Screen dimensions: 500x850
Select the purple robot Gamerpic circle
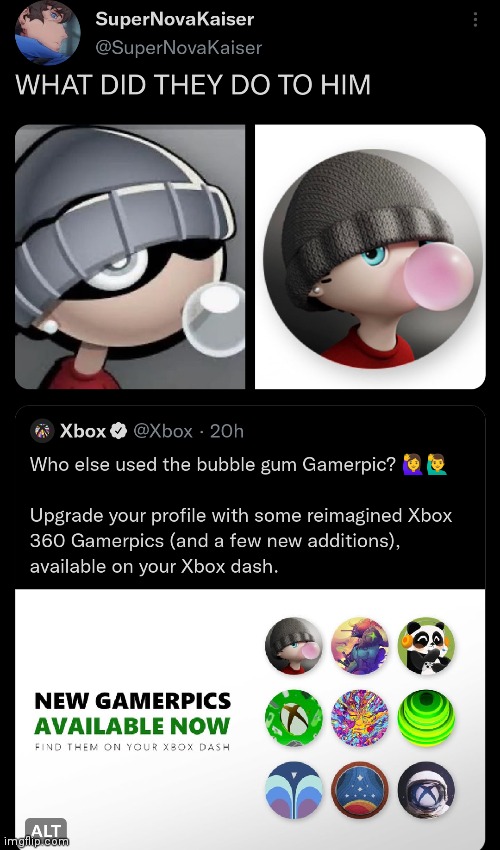click(x=360, y=646)
